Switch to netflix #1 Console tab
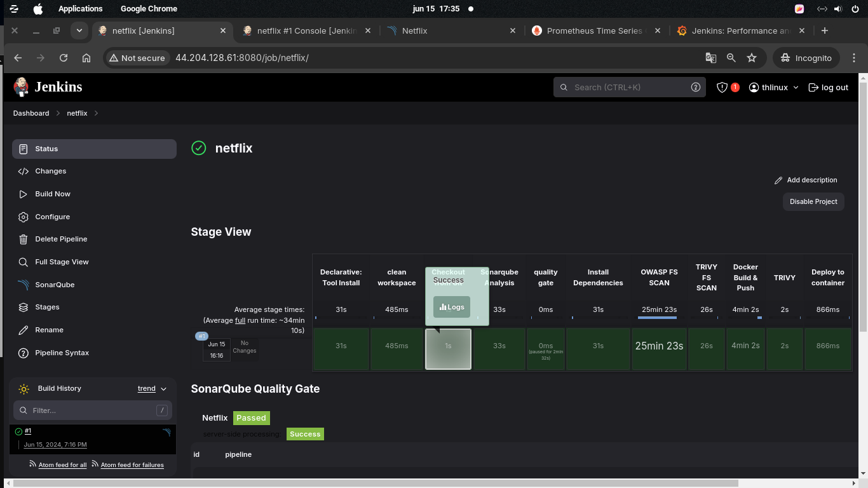The image size is (868, 488). (307, 30)
